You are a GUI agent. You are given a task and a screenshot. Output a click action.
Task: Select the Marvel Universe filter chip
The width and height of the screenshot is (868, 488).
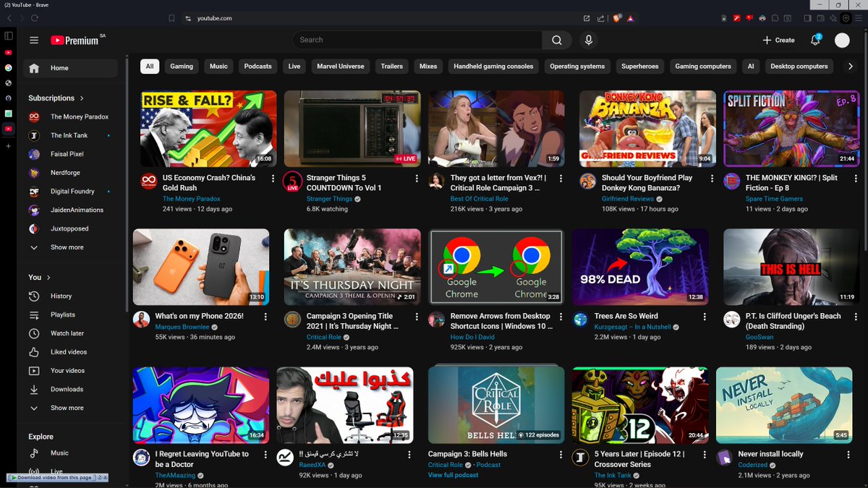(x=341, y=67)
